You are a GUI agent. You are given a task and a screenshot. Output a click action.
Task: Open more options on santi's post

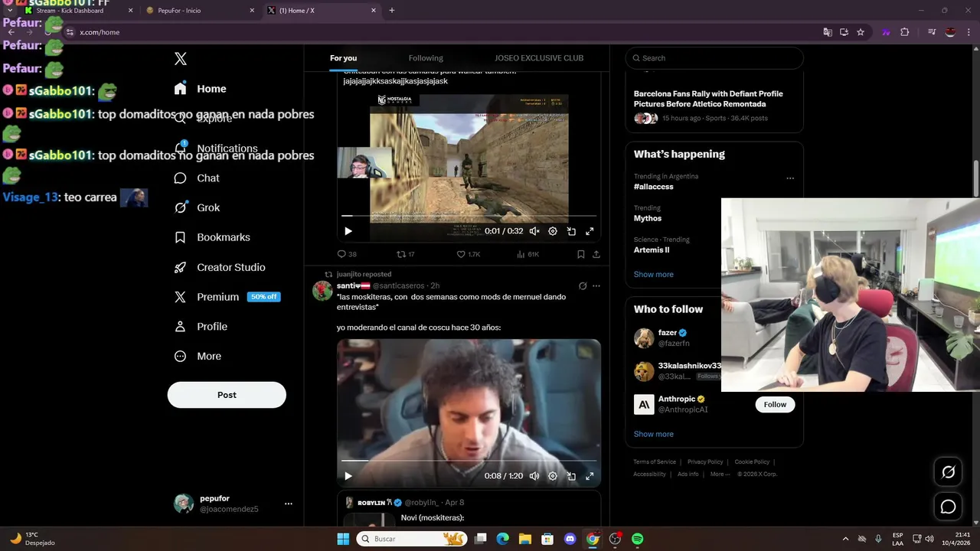point(596,285)
